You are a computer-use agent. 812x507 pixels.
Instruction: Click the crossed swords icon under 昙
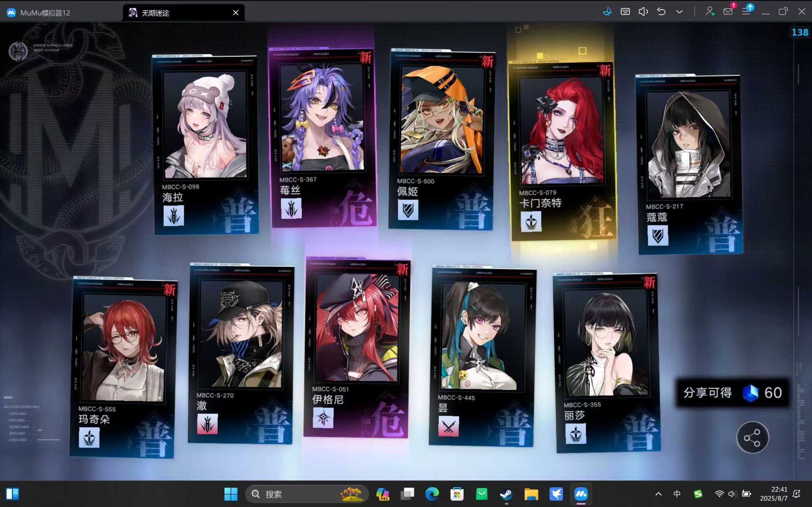click(x=449, y=427)
